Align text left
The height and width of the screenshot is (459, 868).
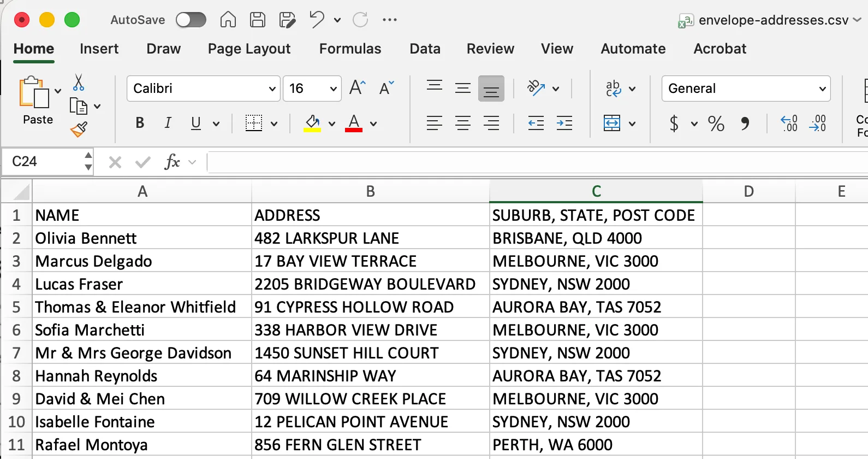coord(435,123)
